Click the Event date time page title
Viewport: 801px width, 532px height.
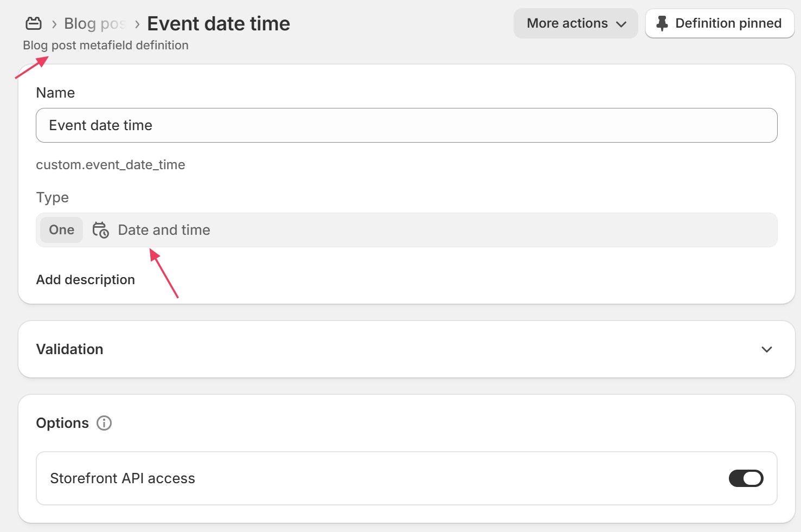(x=219, y=23)
